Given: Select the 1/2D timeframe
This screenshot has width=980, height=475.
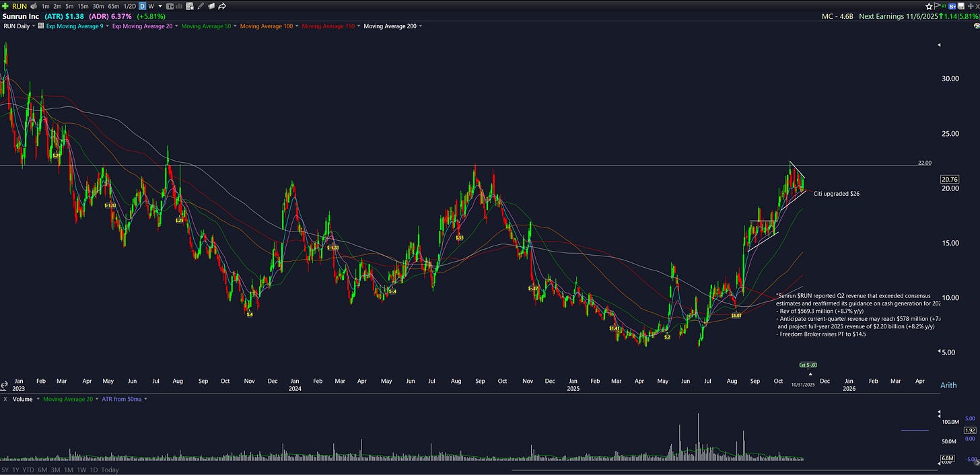Looking at the screenshot, I should point(129,6).
